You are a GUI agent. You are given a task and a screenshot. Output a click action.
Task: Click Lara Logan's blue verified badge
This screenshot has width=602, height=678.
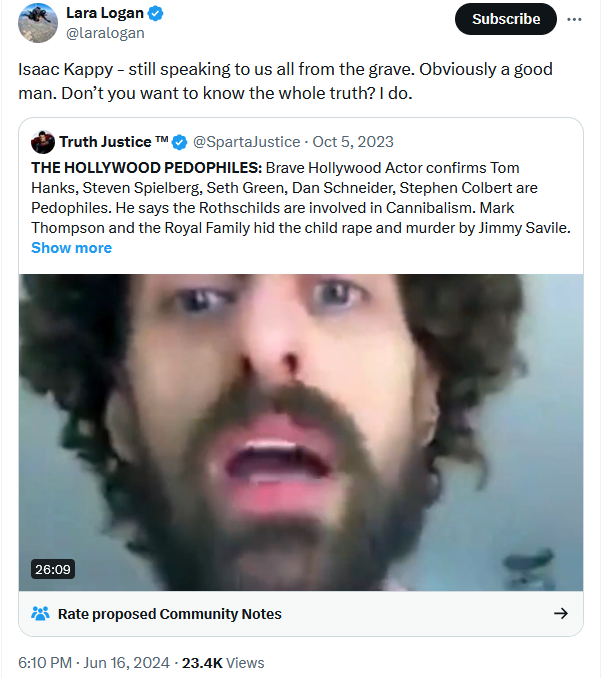156,14
